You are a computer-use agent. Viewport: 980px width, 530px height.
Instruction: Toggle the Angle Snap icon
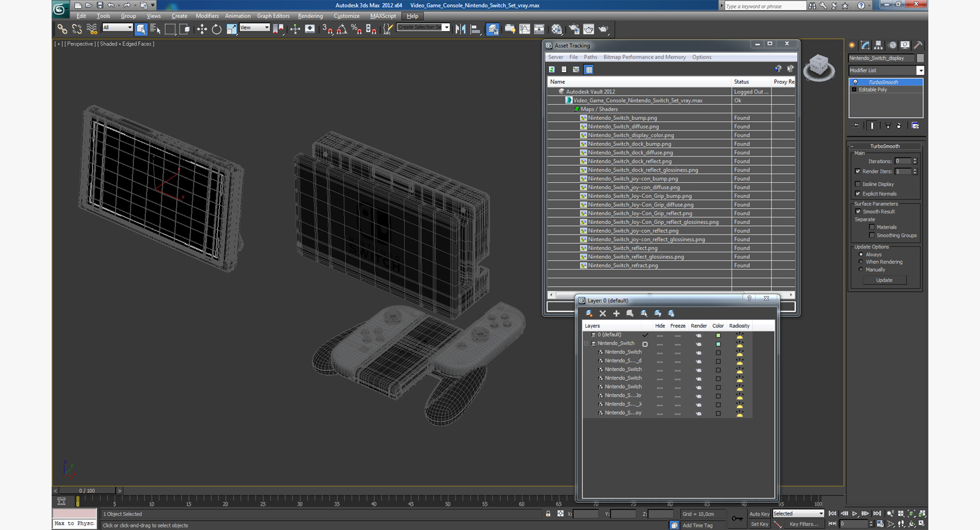[342, 29]
